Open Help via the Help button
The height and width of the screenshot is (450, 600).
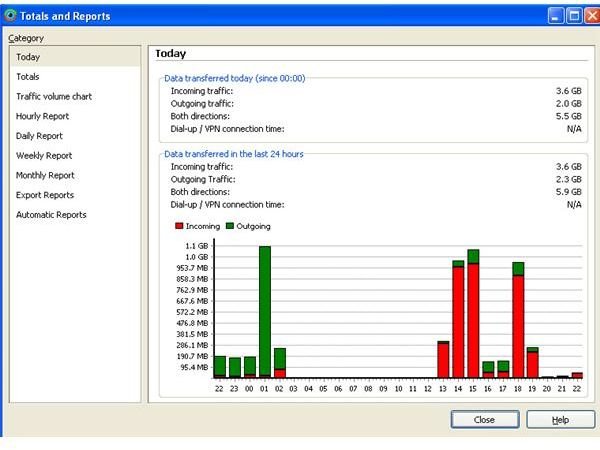coord(561,420)
